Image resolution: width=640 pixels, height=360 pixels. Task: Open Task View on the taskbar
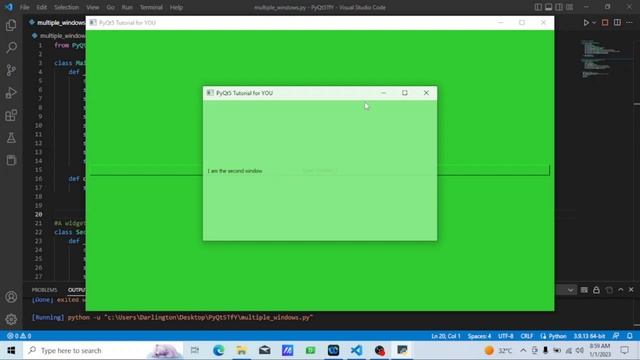195,350
